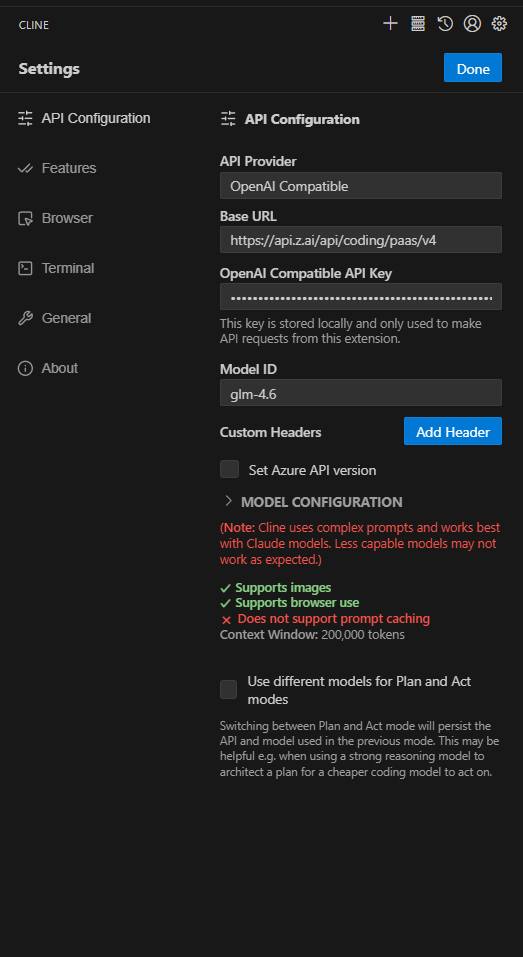Image resolution: width=523 pixels, height=957 pixels.
Task: Select the Browser icon in sidebar
Action: point(25,218)
